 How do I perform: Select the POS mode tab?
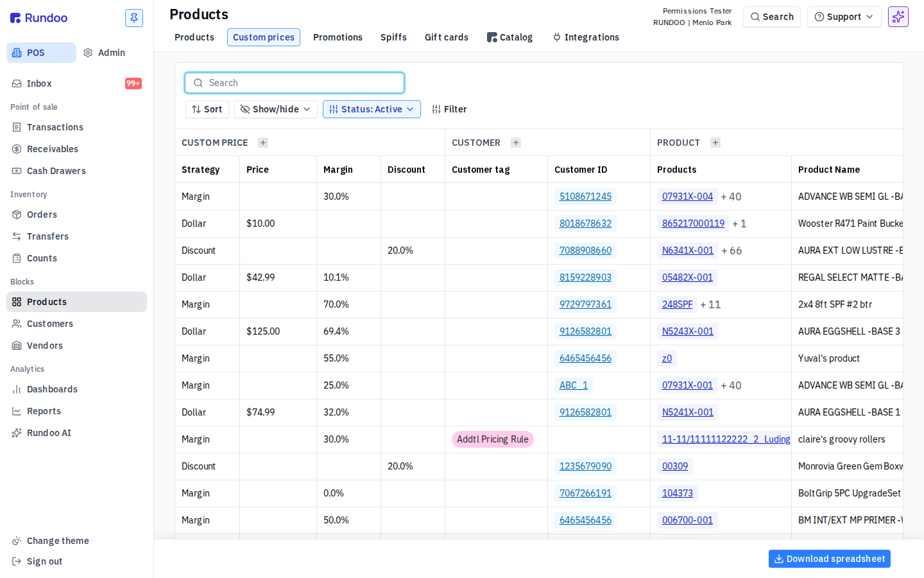click(x=41, y=53)
